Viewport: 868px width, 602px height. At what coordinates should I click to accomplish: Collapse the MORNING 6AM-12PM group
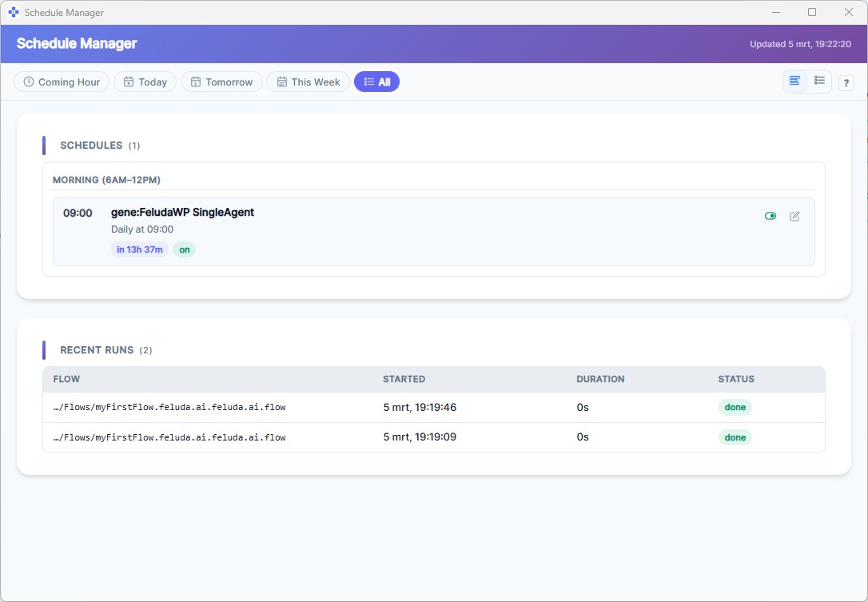pos(108,180)
